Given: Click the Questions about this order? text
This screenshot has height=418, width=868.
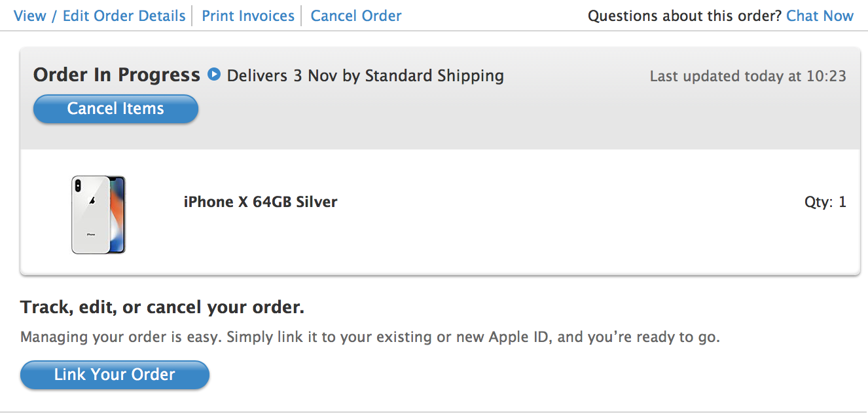Looking at the screenshot, I should coord(685,16).
